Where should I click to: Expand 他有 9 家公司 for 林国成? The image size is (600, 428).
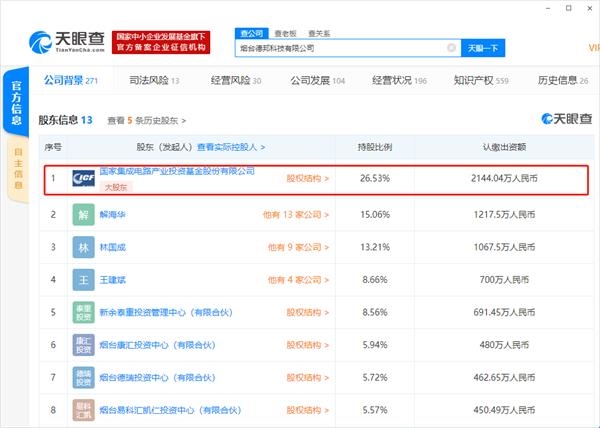tap(298, 247)
